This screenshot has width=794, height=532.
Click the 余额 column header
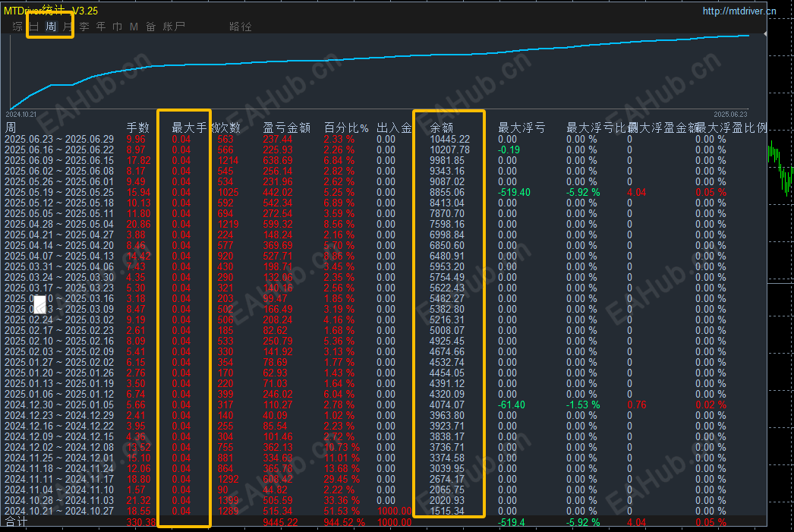[442, 127]
